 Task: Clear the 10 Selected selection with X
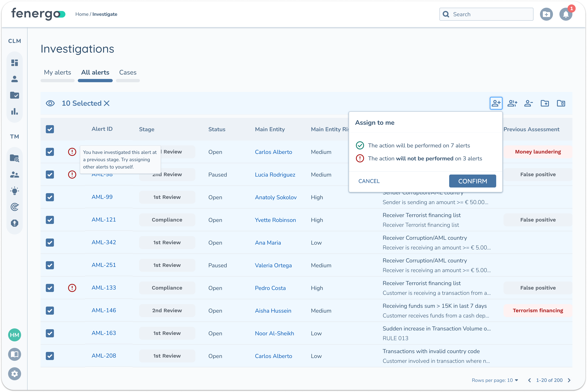[107, 103]
